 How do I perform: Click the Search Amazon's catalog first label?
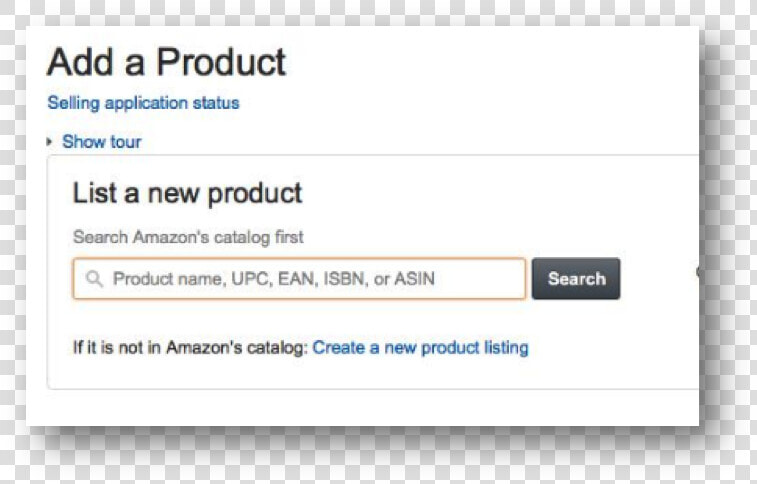[188, 237]
